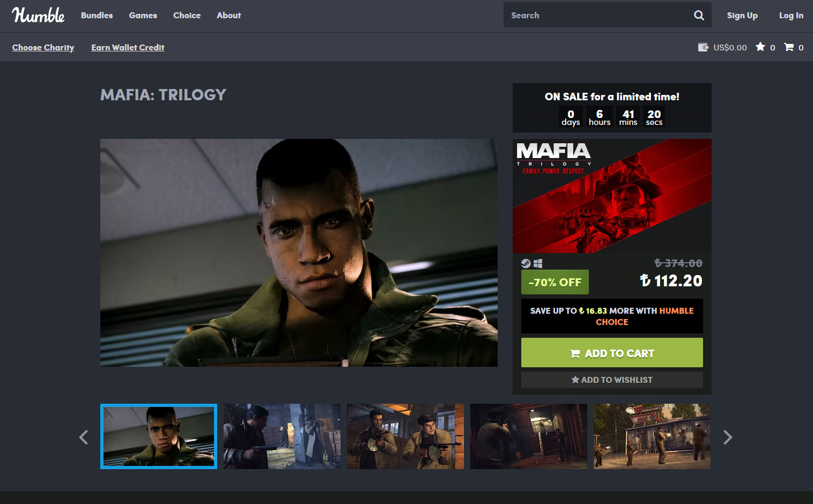Viewport: 813px width, 504px height.
Task: Show previous screenshots with left arrow
Action: (84, 437)
